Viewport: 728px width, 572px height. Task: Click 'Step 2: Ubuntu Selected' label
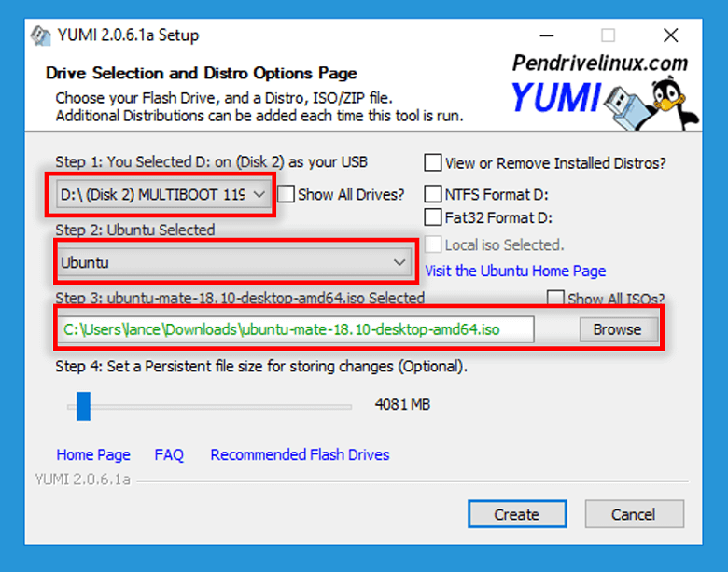pyautogui.click(x=135, y=230)
